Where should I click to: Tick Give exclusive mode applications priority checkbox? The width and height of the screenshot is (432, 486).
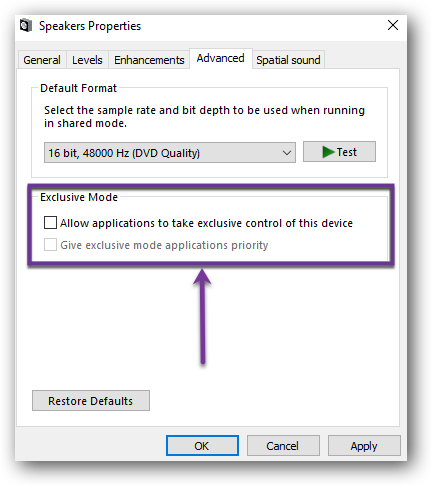click(x=50, y=245)
